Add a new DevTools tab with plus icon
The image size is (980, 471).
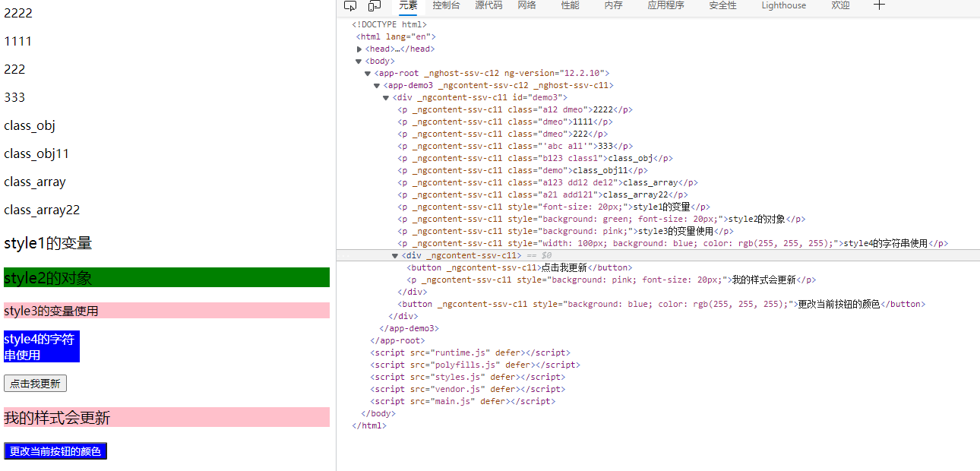(x=879, y=5)
